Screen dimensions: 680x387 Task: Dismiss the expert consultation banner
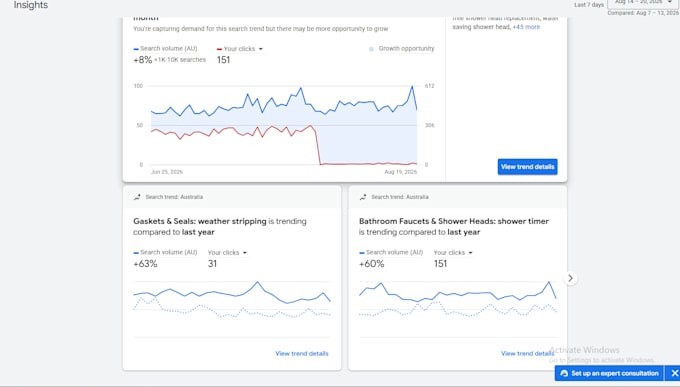[673, 373]
